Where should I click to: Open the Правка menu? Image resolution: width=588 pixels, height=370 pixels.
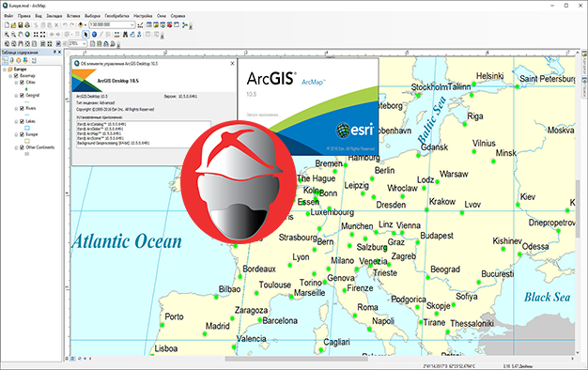click(x=24, y=16)
